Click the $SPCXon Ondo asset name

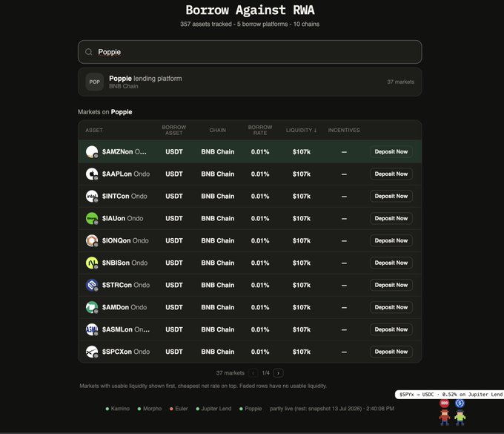coord(126,352)
